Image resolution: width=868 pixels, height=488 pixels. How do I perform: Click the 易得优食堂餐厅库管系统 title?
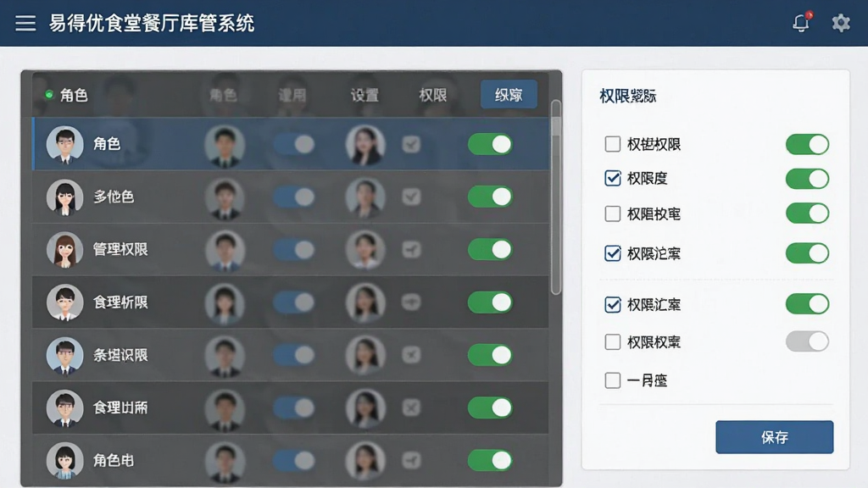pyautogui.click(x=152, y=23)
